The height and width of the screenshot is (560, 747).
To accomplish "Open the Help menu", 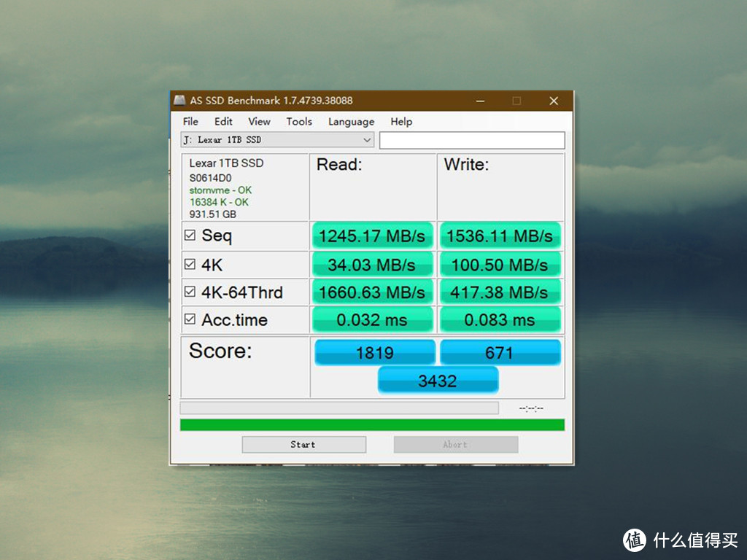I will (x=401, y=122).
